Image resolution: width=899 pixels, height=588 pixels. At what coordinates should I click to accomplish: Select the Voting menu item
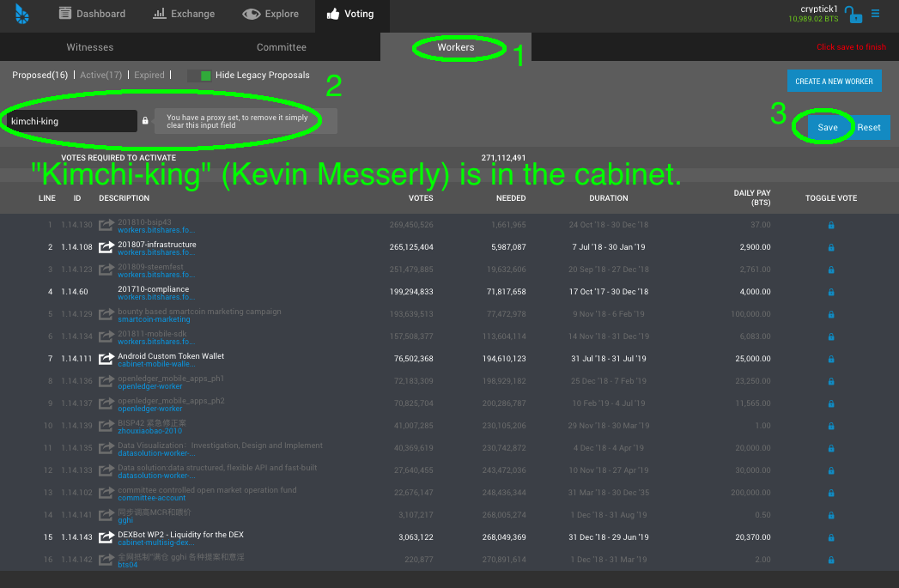coord(350,14)
